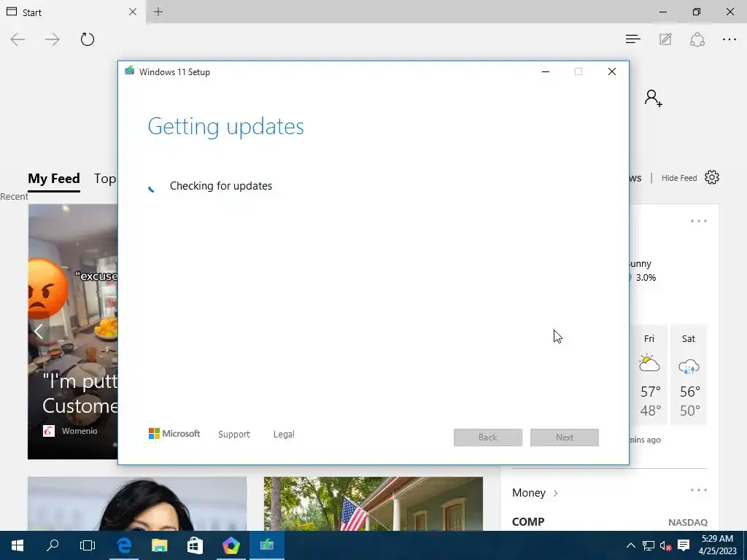Screen dimensions: 747x560
Task: Go back in Edge browser
Action: (18, 39)
